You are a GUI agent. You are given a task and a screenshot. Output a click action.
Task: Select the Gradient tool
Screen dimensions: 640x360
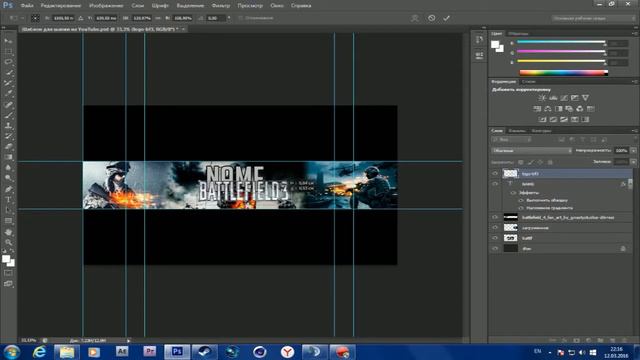point(8,157)
